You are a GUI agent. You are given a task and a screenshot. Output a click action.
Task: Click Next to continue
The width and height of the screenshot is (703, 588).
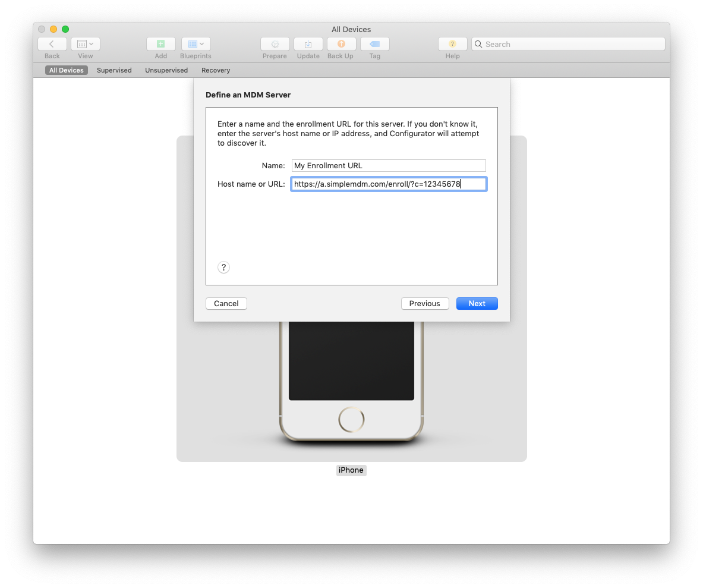click(477, 303)
